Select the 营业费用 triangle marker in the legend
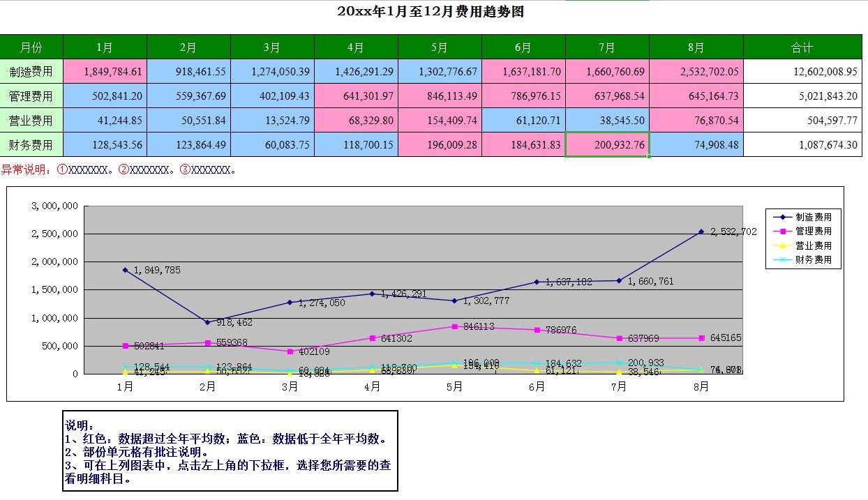Screen dimensions: 868x500 point(783,245)
